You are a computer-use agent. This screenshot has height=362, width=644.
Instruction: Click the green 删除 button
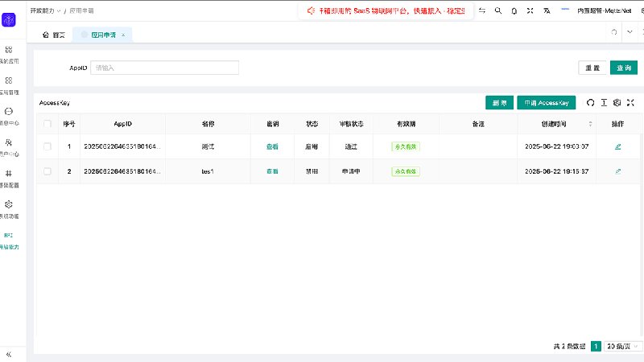499,103
